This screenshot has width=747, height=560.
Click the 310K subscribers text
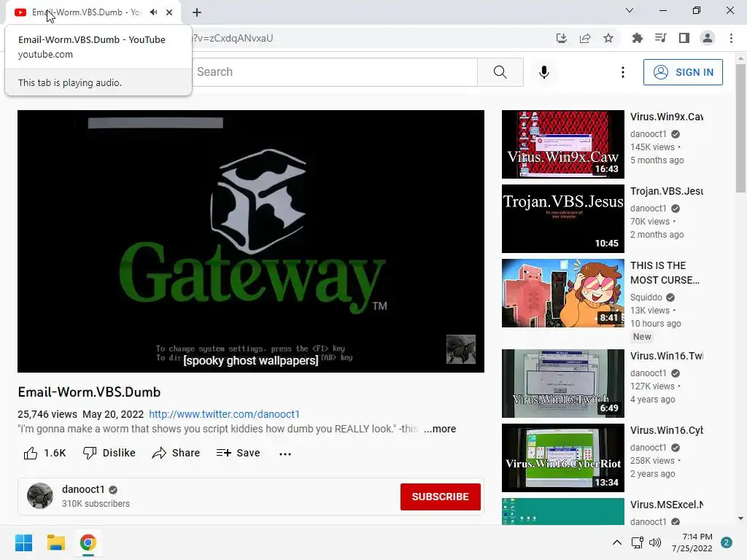[96, 504]
